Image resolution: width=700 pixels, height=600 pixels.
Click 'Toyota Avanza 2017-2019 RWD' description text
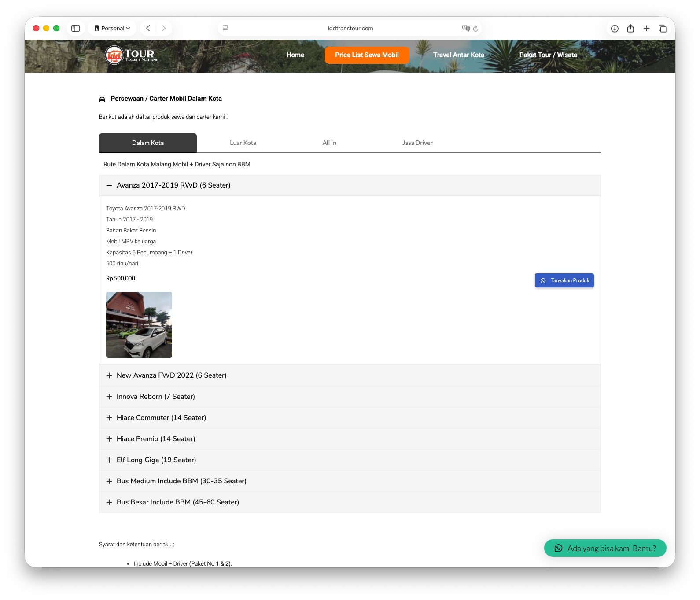146,208
